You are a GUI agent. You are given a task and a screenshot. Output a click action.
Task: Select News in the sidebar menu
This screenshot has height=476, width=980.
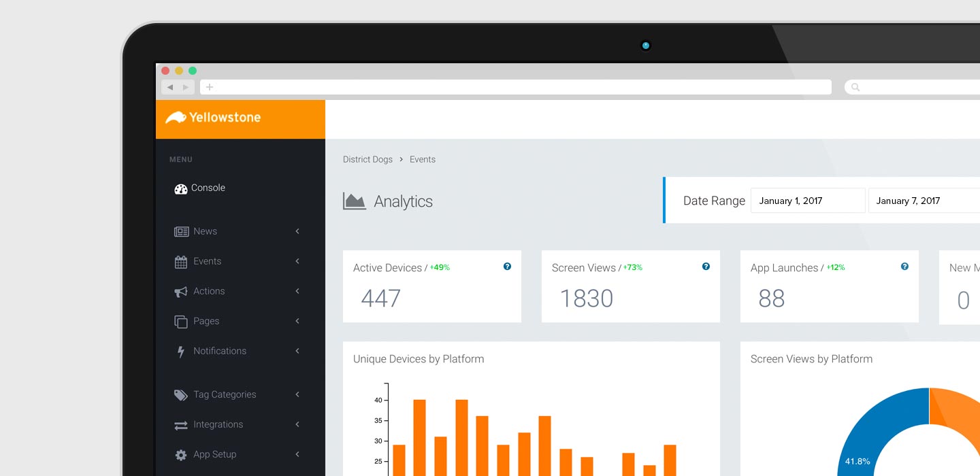(205, 231)
